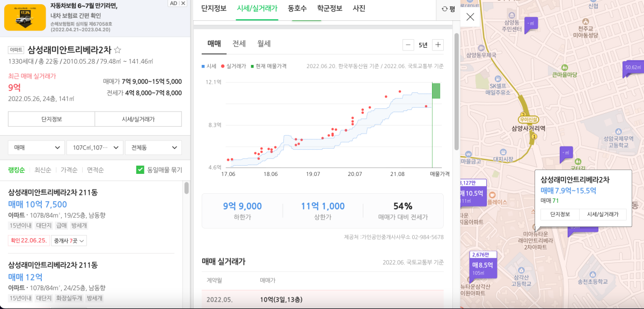Screen dimensions: 644x309
Task: Select the 매매 chart tab
Action: (x=214, y=44)
